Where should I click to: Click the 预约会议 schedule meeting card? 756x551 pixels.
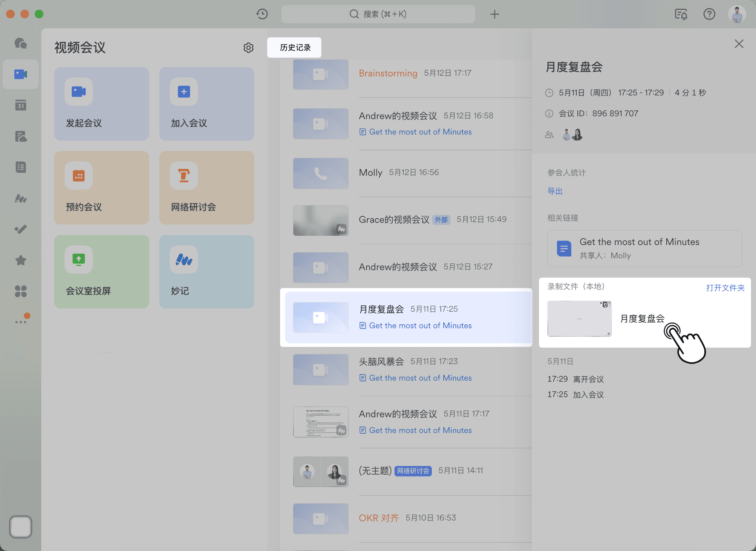[101, 188]
